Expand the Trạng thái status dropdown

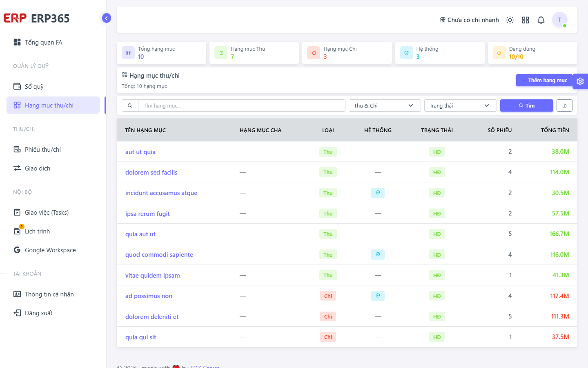click(461, 105)
